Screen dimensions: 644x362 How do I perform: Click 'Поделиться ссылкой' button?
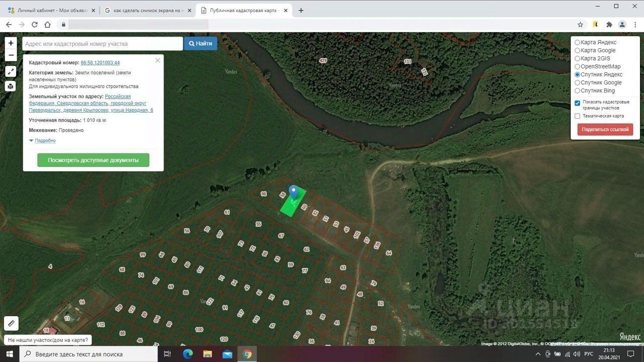click(605, 129)
